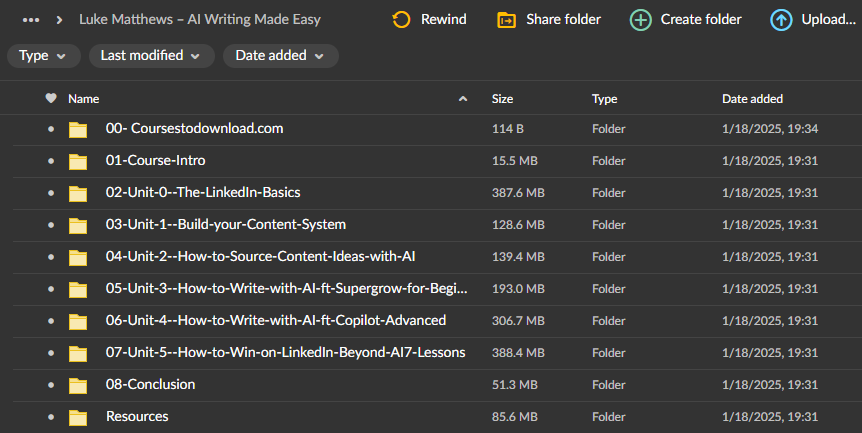Toggle favorite dot for 00- Coursestodownload.com

pos(51,129)
